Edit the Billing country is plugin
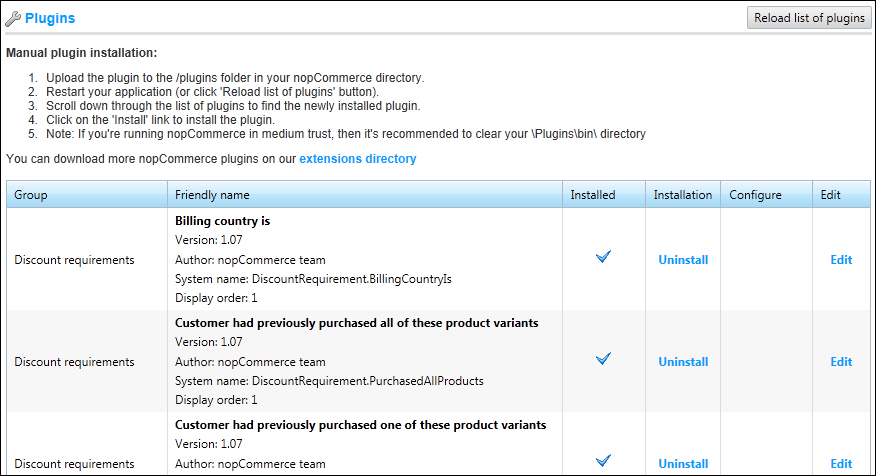 (x=841, y=260)
